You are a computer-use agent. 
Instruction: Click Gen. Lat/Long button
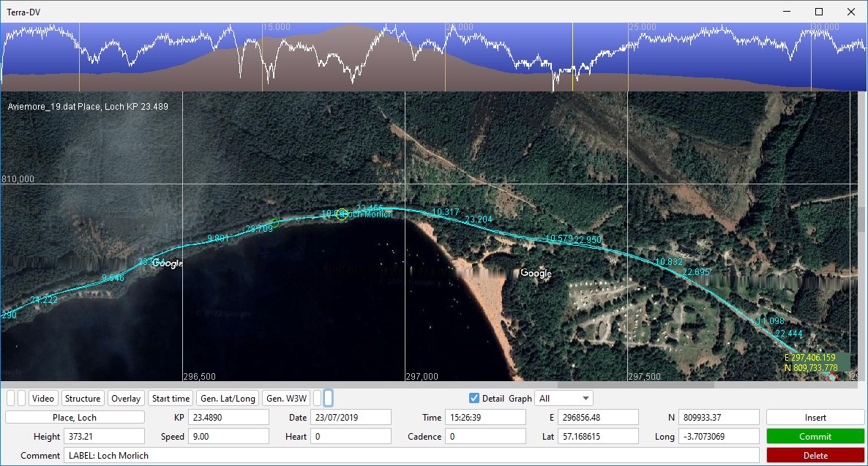[x=227, y=399]
